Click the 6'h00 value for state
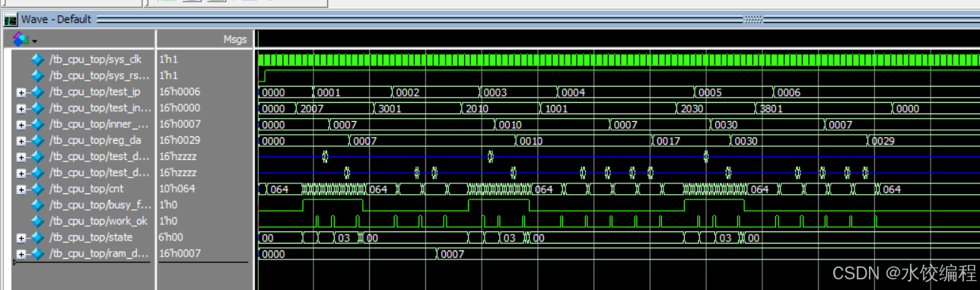 click(173, 237)
